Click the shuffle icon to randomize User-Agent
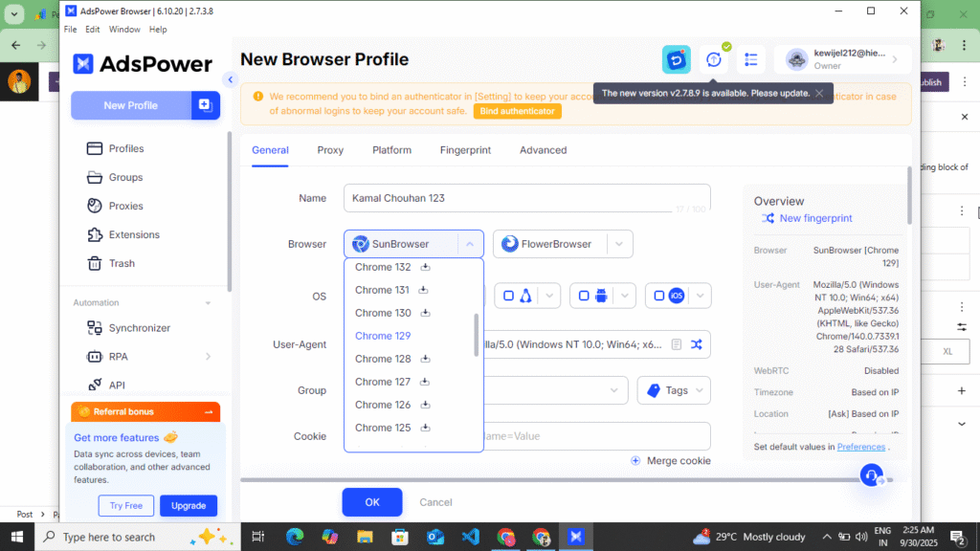The image size is (980, 551). pyautogui.click(x=698, y=343)
